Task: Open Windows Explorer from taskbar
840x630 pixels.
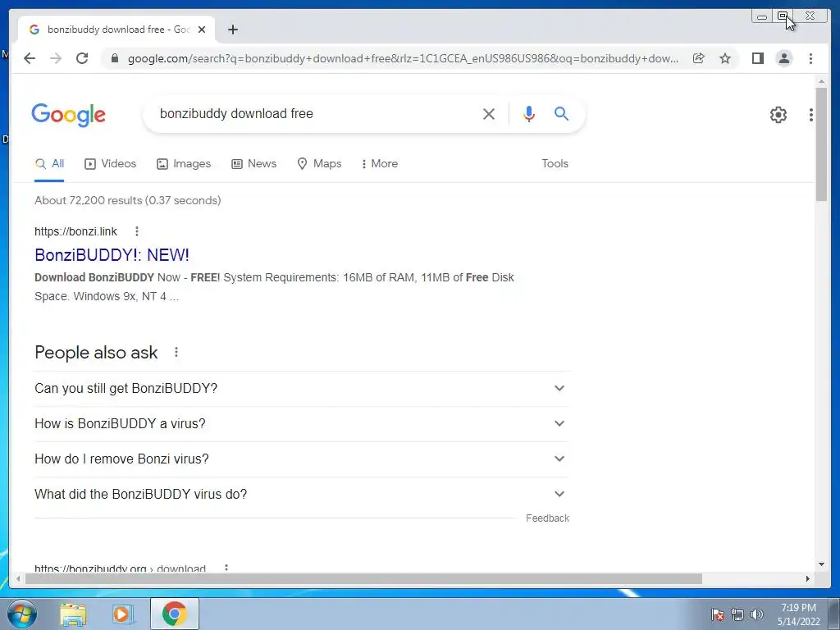Action: click(x=73, y=614)
